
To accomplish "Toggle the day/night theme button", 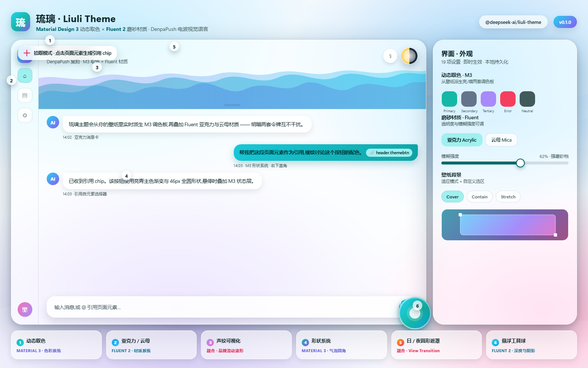I will coord(409,56).
